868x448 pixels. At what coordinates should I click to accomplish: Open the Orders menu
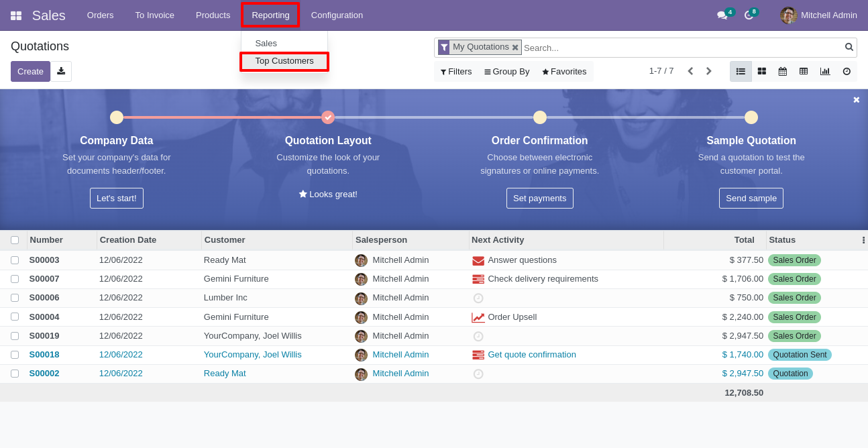point(101,15)
